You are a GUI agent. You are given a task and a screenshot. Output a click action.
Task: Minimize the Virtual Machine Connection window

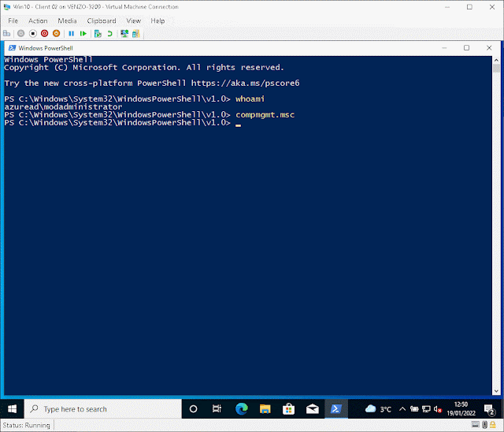coord(447,7)
